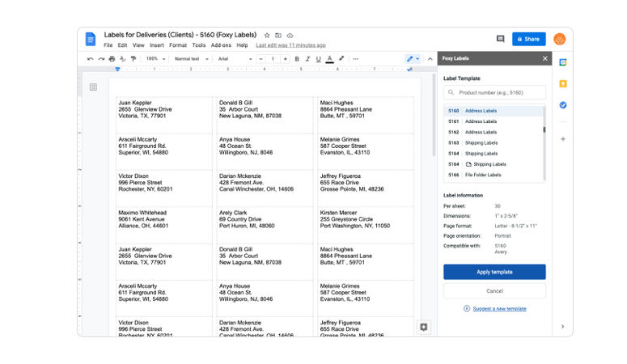Screen dimensions: 627x364
Task: Open the Add-ons menu
Action: pyautogui.click(x=221, y=45)
